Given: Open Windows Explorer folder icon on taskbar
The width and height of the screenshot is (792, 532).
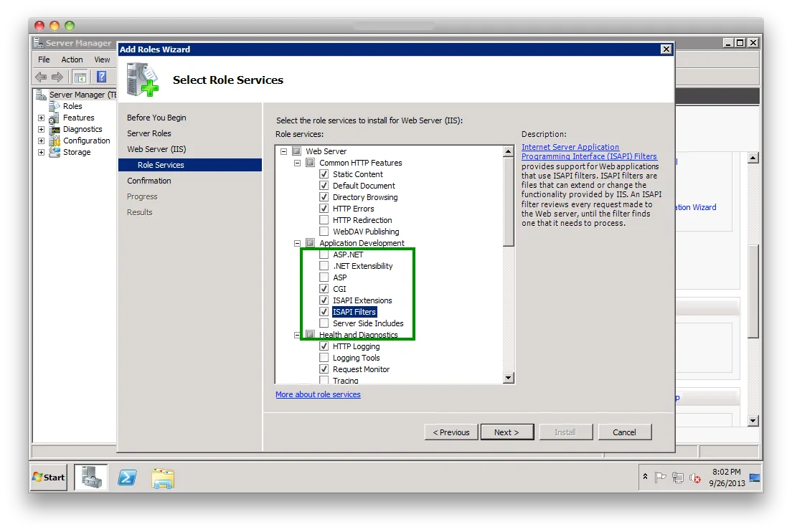Looking at the screenshot, I should (x=163, y=478).
